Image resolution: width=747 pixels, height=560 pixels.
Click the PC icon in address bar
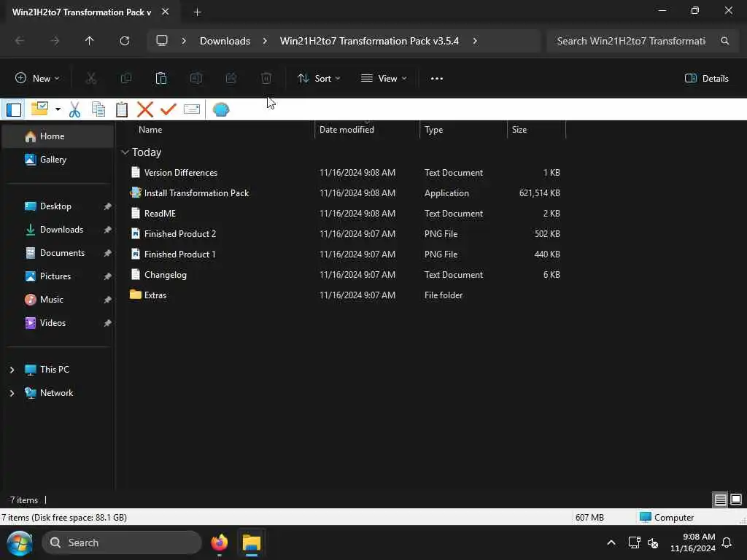point(162,41)
